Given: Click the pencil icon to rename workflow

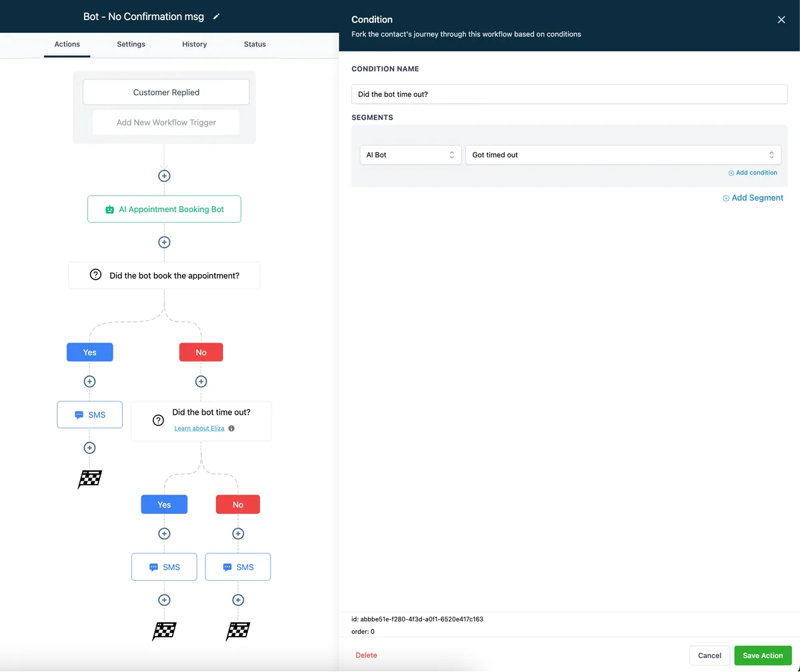Looking at the screenshot, I should coord(216,17).
